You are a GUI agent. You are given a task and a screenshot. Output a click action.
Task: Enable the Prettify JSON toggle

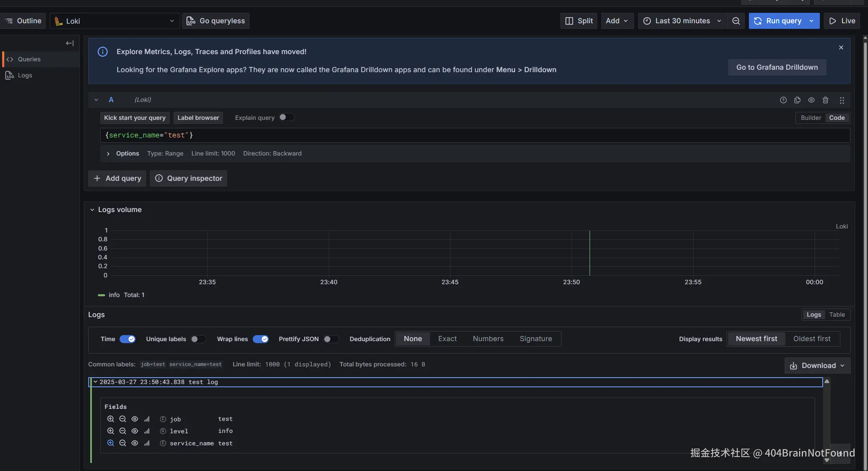tap(331, 339)
